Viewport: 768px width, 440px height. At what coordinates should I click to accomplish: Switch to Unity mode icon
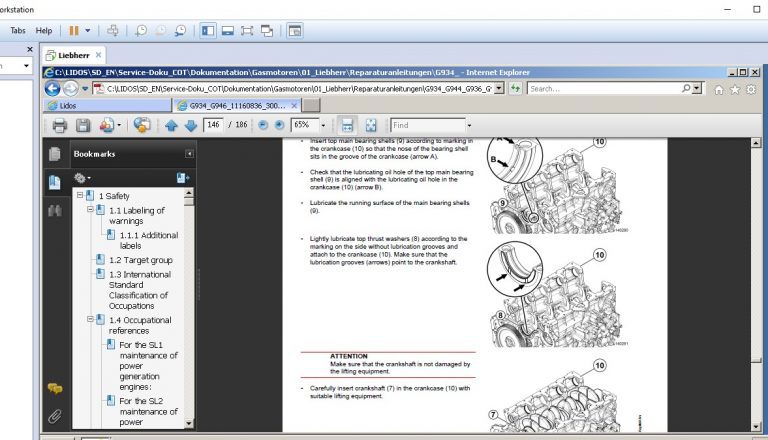coord(267,30)
